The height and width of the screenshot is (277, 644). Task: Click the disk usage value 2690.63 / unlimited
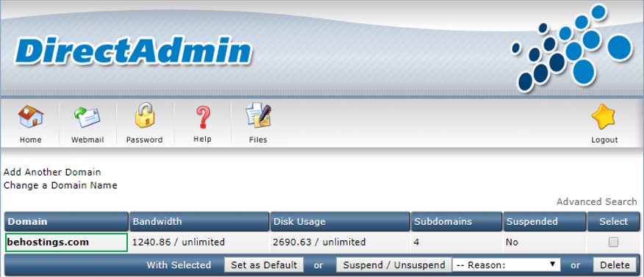(x=319, y=242)
